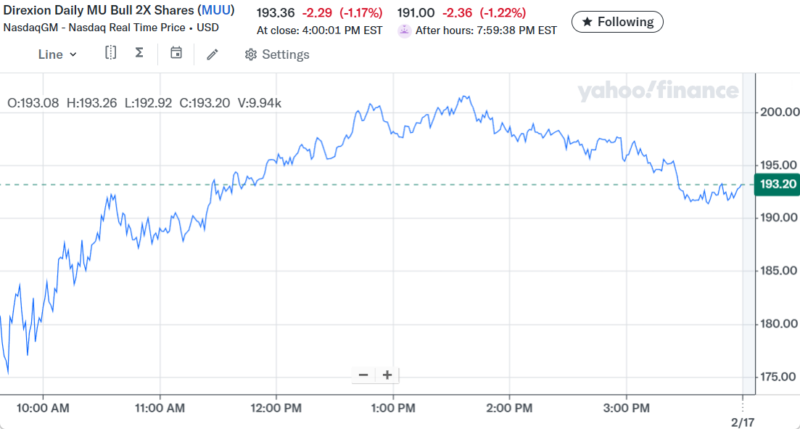Viewport: 800px width, 429px height.
Task: Zoom in with the plus button
Action: coord(387,375)
